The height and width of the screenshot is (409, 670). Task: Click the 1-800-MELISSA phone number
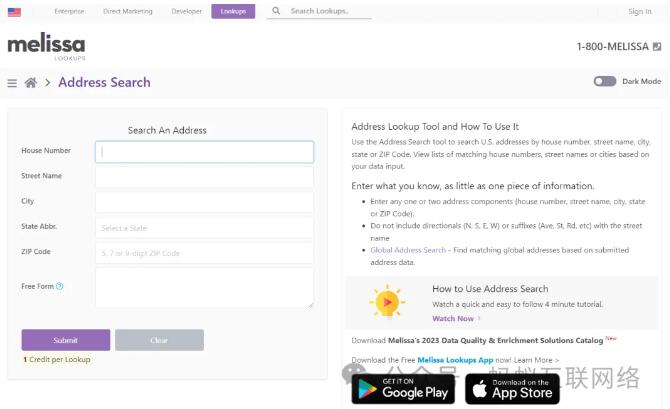[612, 46]
